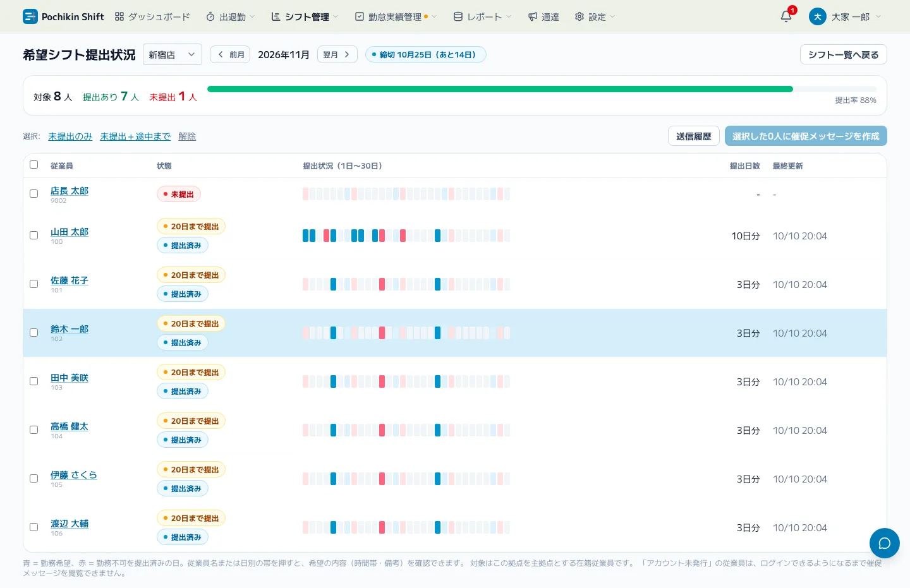This screenshot has width=910, height=588.
Task: Open the 新宿店 store selector
Action: pos(173,54)
